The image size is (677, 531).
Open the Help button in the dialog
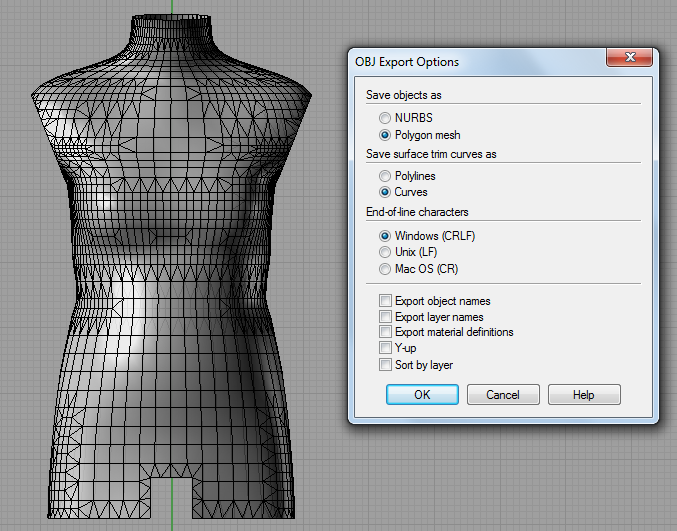(583, 395)
